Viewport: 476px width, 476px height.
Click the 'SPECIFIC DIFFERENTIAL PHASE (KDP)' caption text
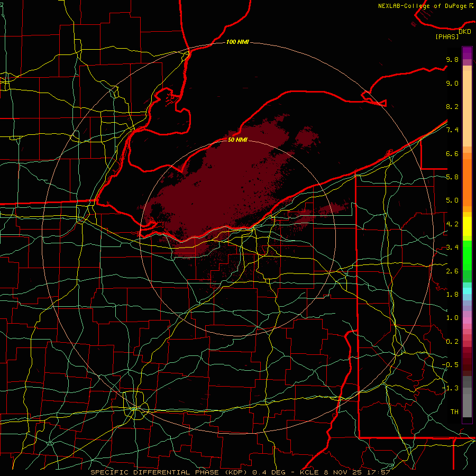coord(170,472)
